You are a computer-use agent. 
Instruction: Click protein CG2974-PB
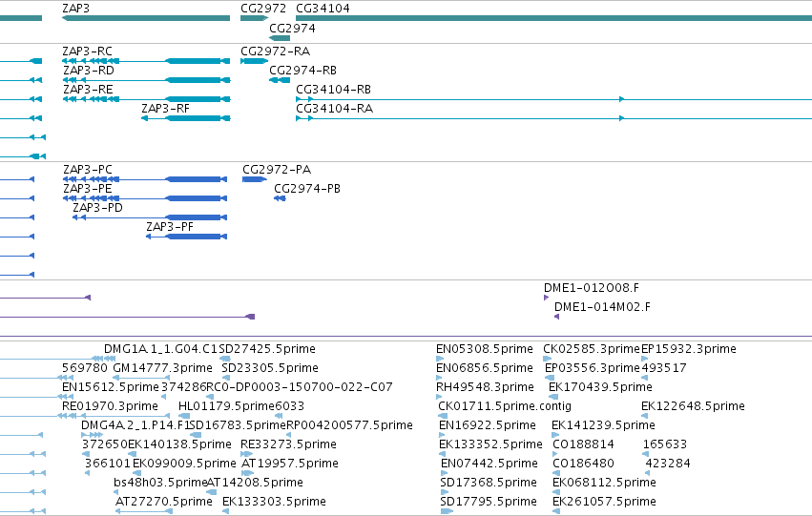[x=307, y=189]
